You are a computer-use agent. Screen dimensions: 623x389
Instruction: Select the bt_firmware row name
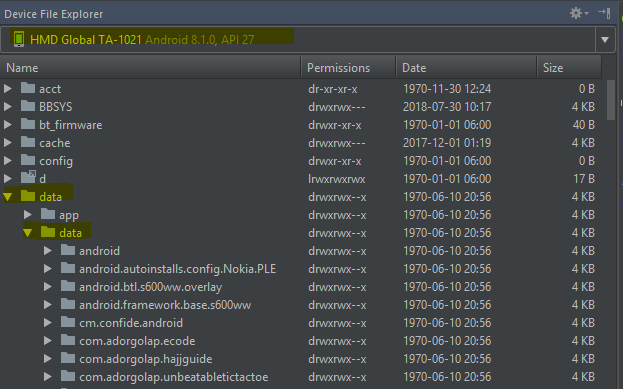(71, 125)
